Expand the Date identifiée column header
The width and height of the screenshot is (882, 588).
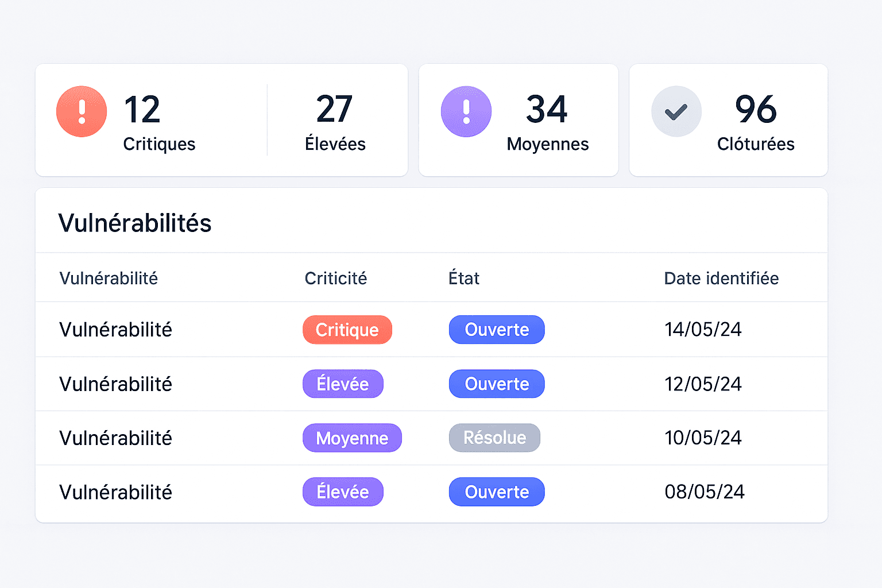pyautogui.click(x=721, y=278)
